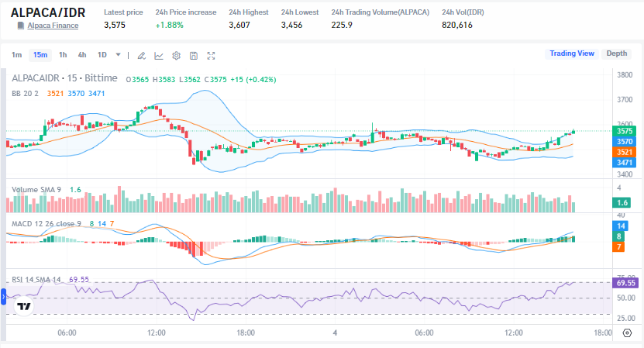
Task: Open the indicators line-chart icon
Action: 159,56
